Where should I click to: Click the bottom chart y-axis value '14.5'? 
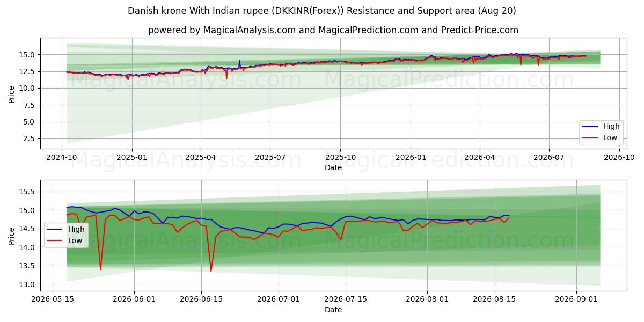tap(27, 229)
